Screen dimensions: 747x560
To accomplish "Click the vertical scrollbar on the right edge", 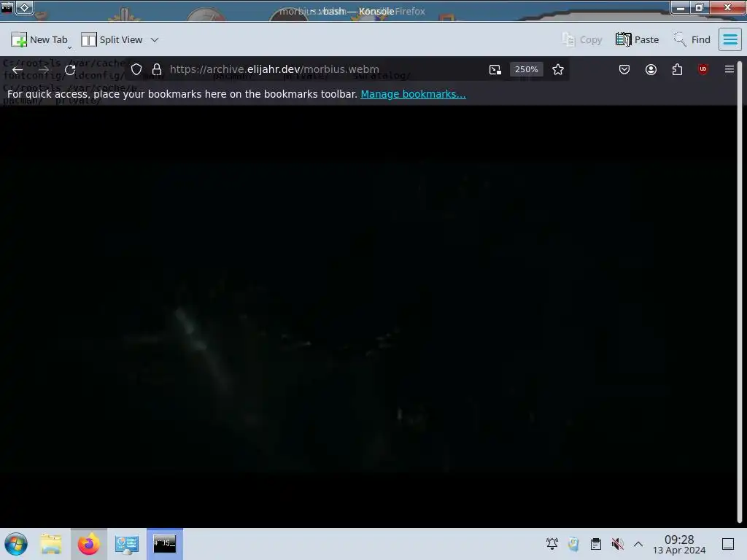I will pos(740,290).
